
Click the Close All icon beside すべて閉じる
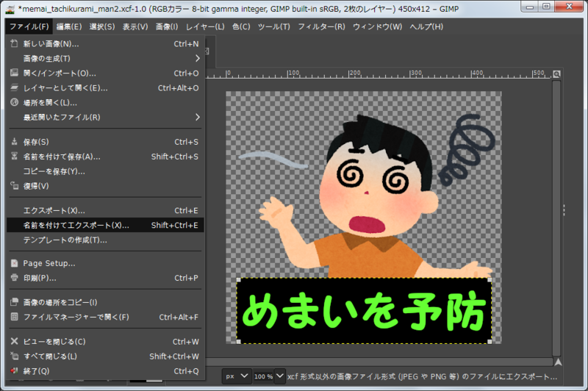tap(14, 356)
